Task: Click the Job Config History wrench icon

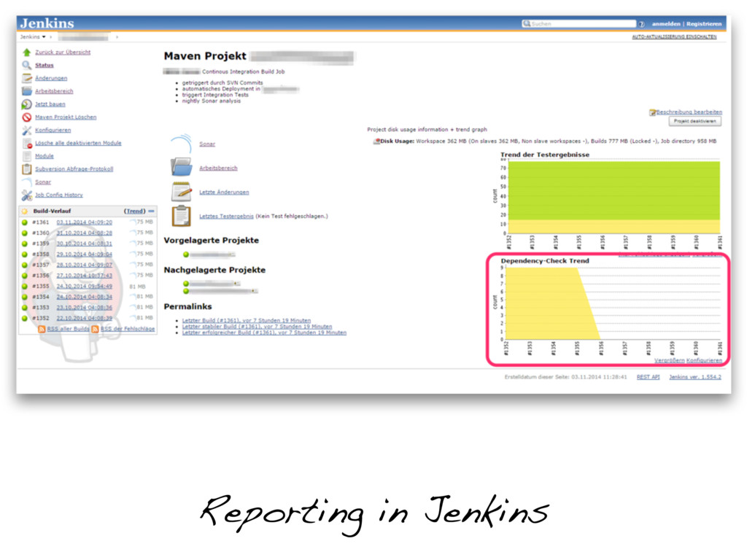Action: [27, 195]
